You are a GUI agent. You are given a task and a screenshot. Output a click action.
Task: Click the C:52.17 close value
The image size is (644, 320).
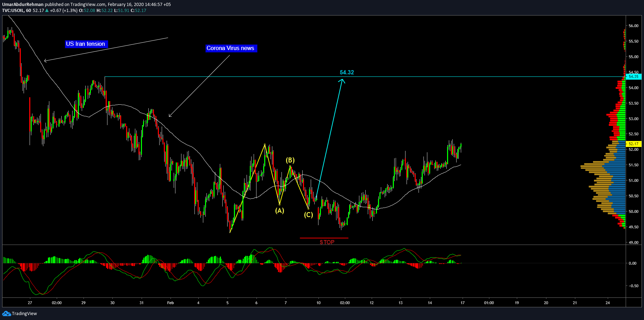coord(138,11)
